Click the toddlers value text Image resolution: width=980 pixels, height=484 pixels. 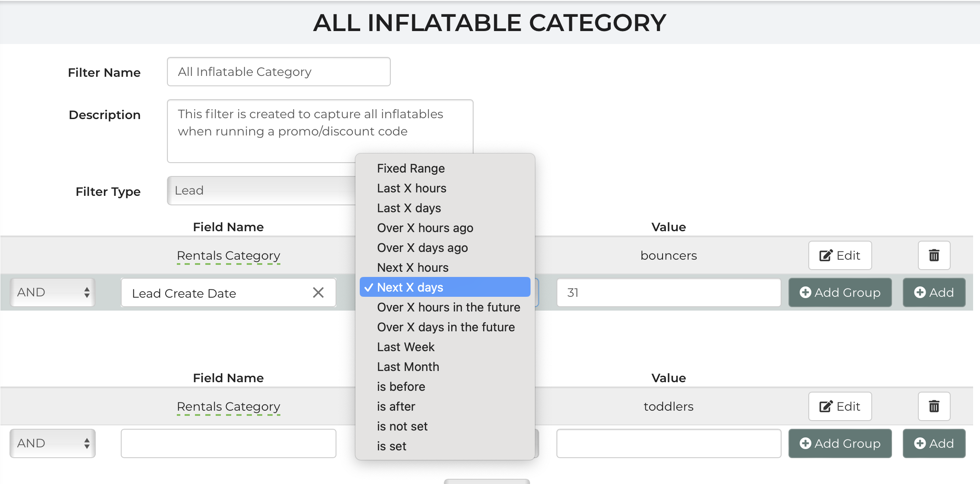click(x=669, y=406)
